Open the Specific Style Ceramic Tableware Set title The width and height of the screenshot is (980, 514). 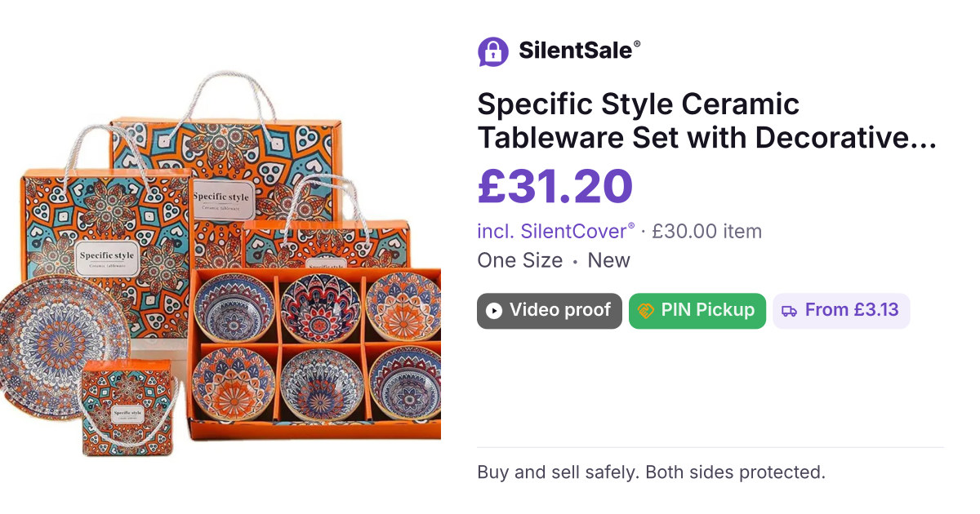[x=706, y=122]
